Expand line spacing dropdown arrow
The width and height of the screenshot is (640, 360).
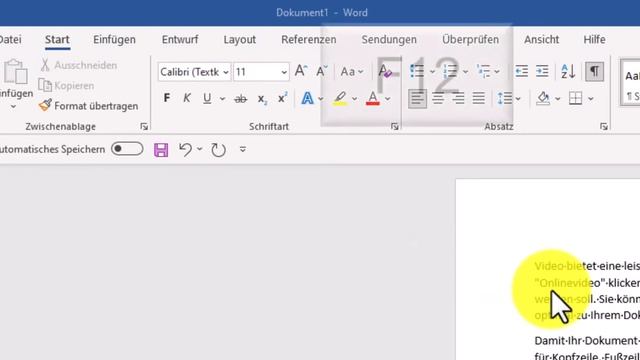coord(518,99)
